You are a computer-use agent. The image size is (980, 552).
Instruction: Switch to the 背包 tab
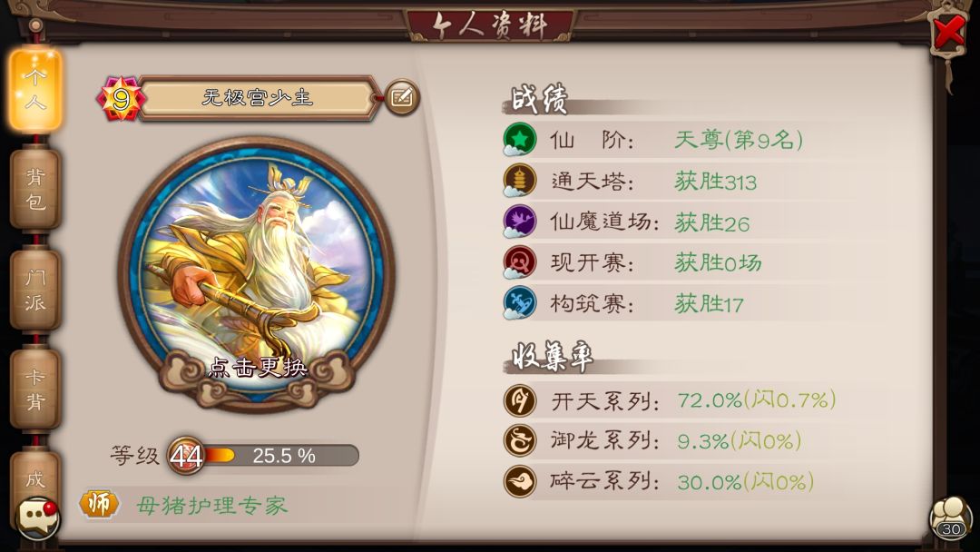click(x=35, y=189)
